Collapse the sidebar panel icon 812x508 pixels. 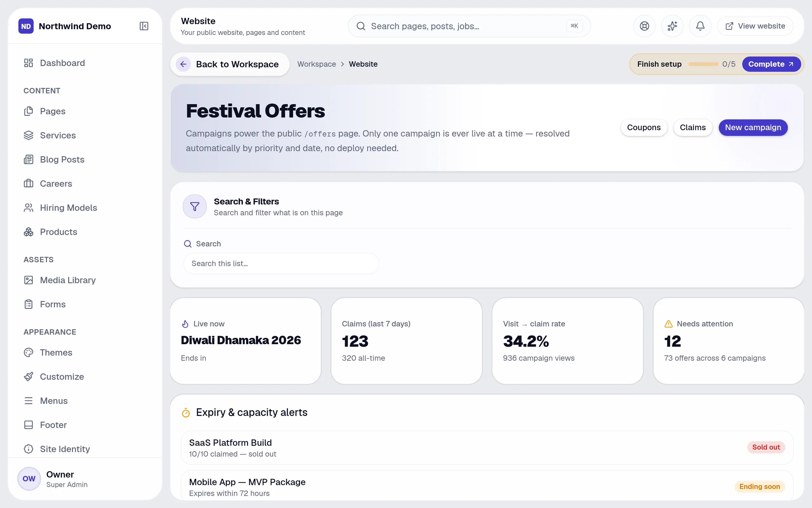144,26
